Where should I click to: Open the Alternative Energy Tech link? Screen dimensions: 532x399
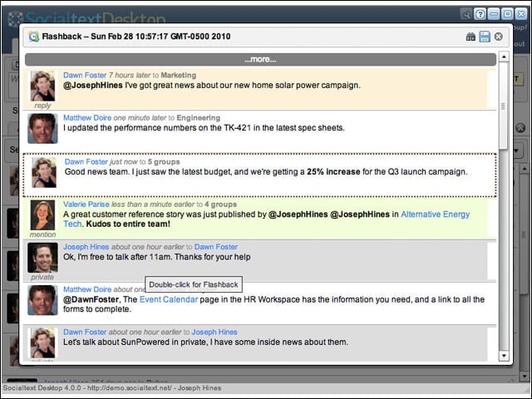(436, 214)
